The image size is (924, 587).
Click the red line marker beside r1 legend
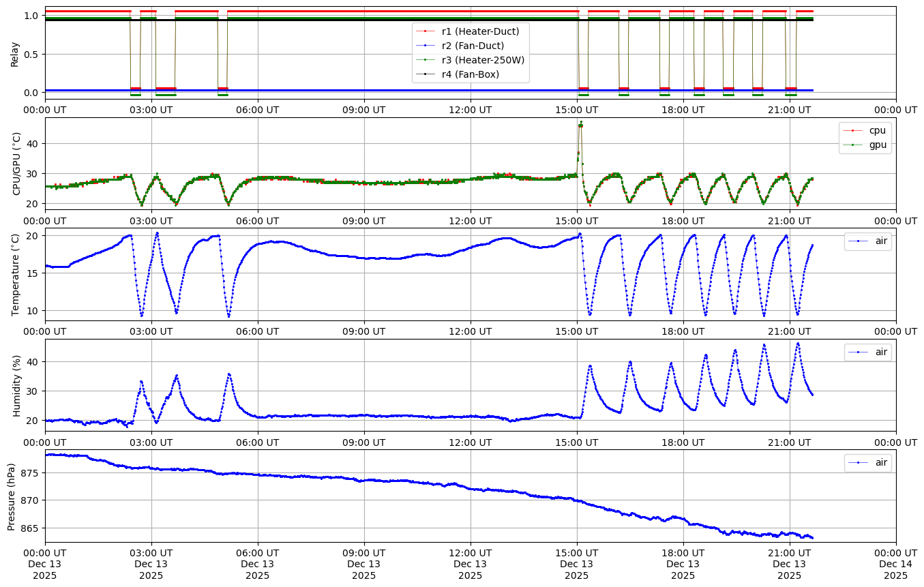[x=426, y=31]
